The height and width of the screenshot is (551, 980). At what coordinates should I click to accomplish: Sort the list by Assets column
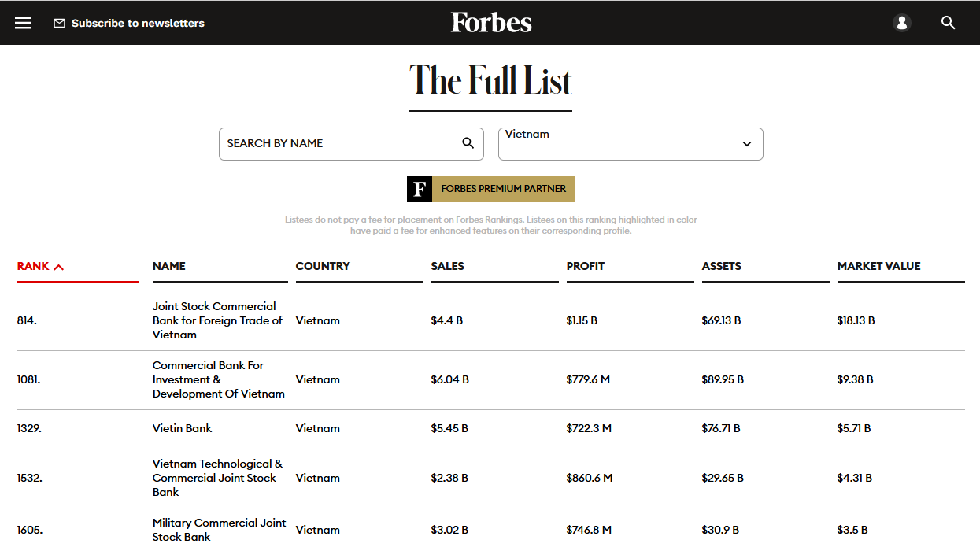721,266
